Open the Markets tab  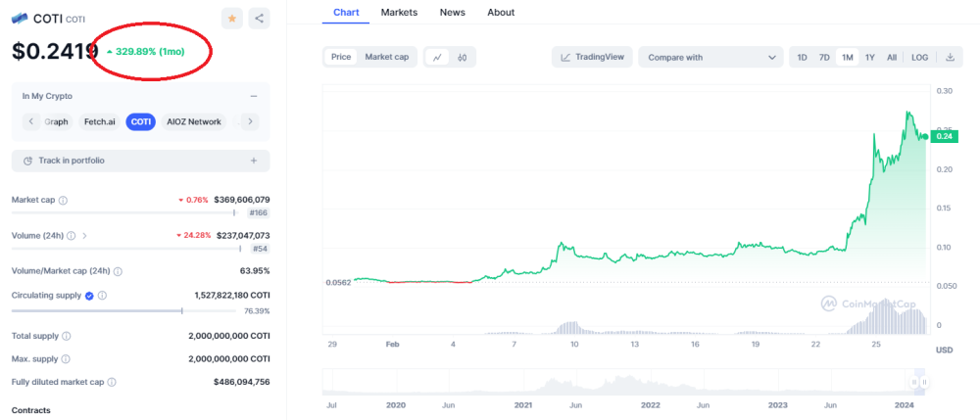[x=399, y=12]
